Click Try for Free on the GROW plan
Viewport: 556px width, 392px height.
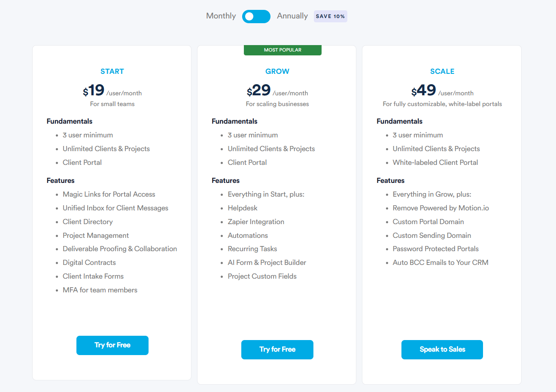coord(277,349)
